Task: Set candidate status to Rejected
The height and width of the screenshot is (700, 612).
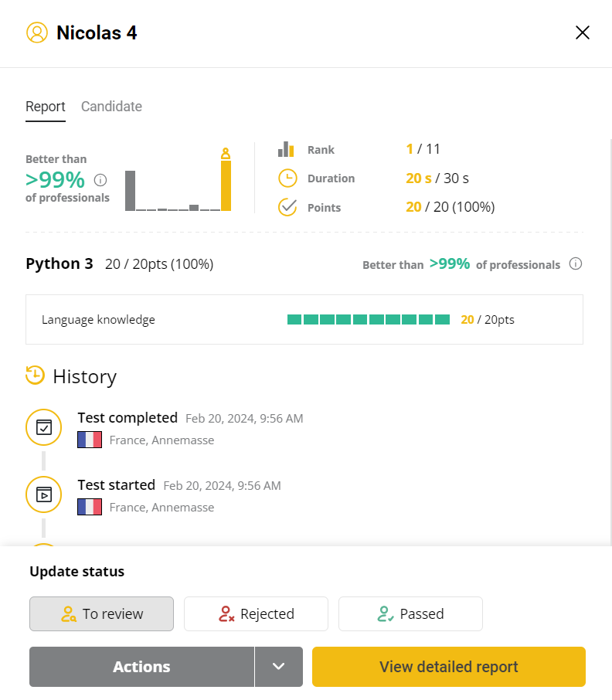Action: click(256, 613)
